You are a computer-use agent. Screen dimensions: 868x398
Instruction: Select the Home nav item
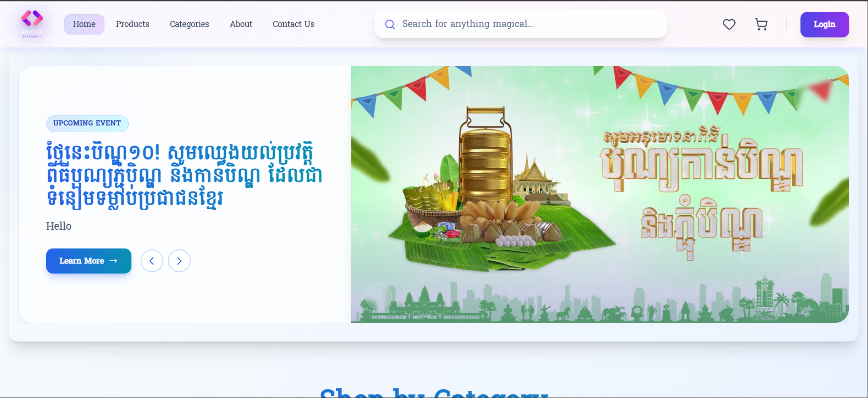click(84, 24)
